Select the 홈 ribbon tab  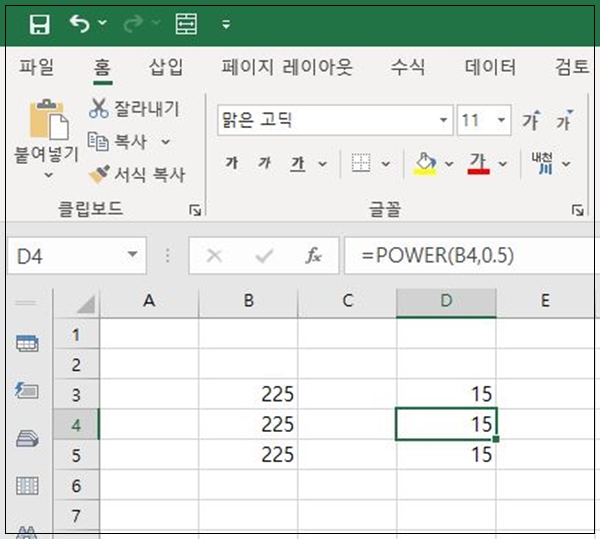[x=102, y=68]
